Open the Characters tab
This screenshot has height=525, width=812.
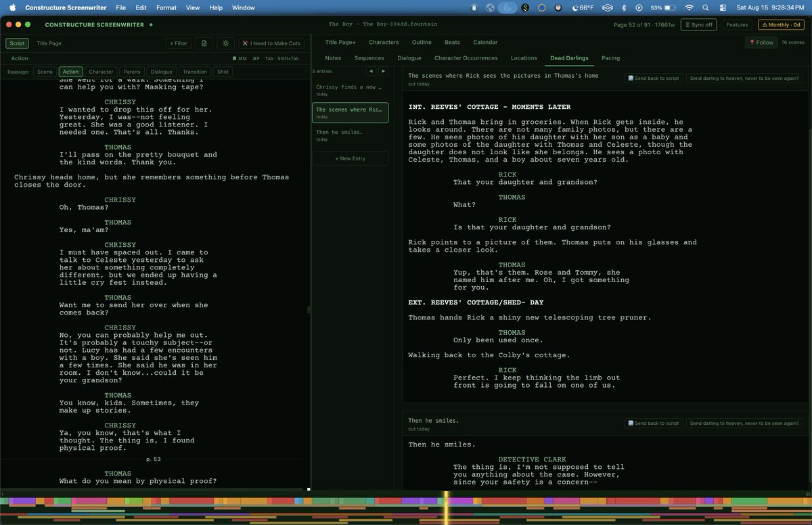pyautogui.click(x=384, y=42)
